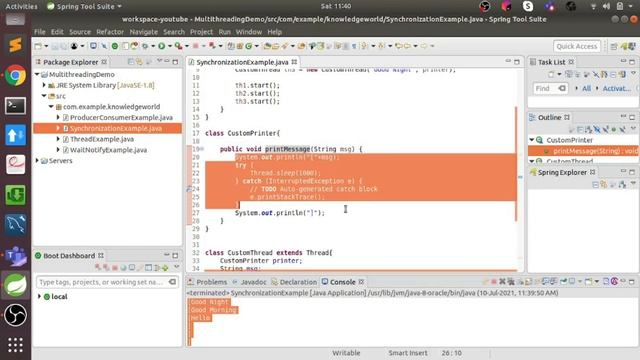640x360 pixels.
Task: Expand JRE System Library node
Action: click(44, 85)
